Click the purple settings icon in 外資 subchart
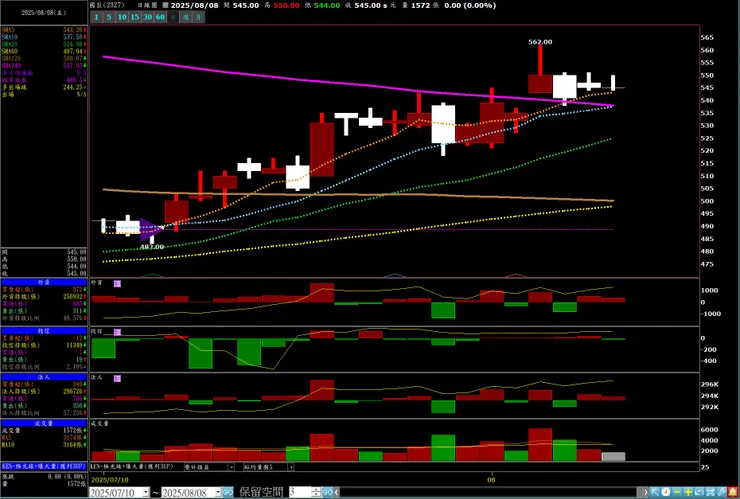 [x=117, y=283]
